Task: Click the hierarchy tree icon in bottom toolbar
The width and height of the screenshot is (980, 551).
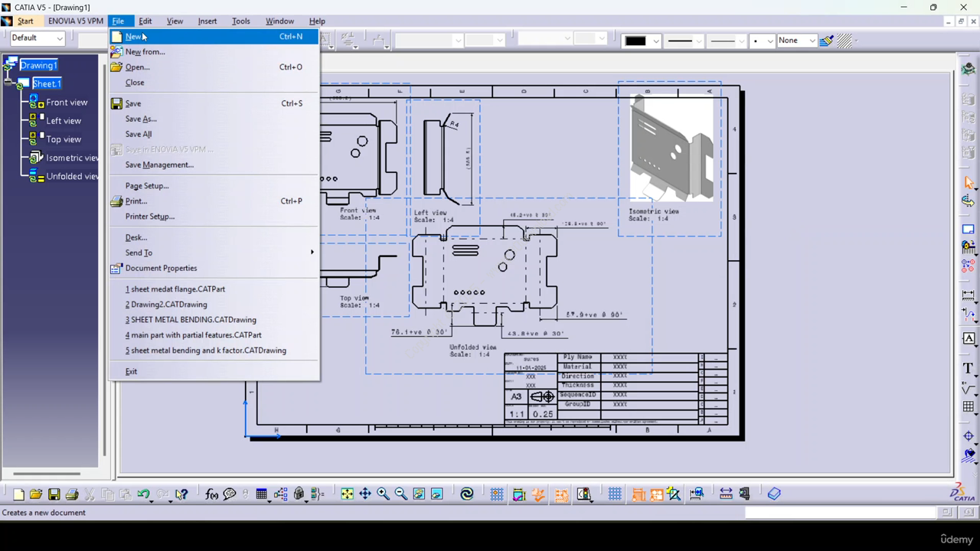Action: [x=280, y=494]
